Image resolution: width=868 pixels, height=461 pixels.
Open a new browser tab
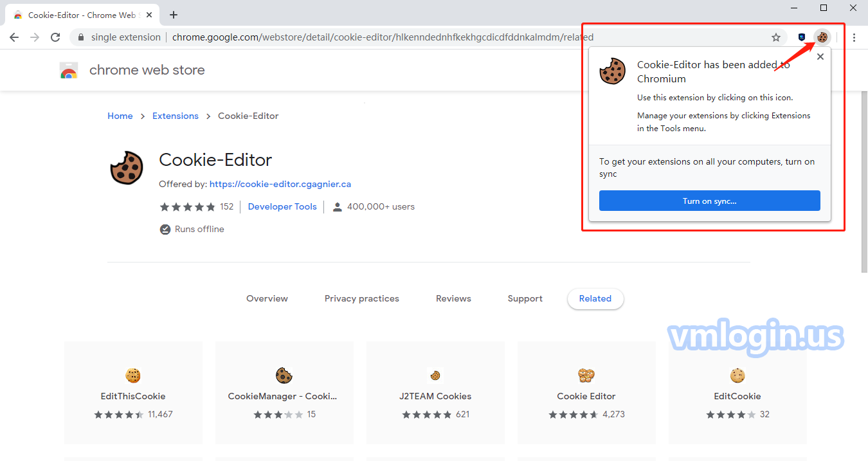173,15
